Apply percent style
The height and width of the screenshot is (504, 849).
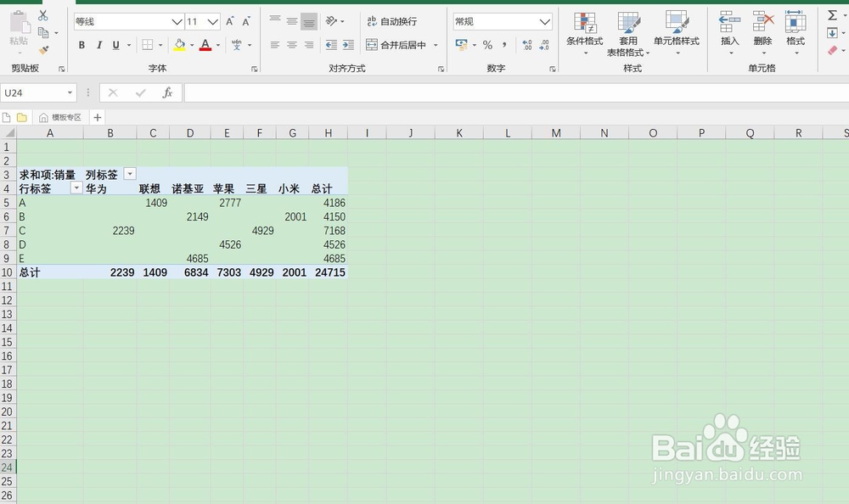pos(487,45)
